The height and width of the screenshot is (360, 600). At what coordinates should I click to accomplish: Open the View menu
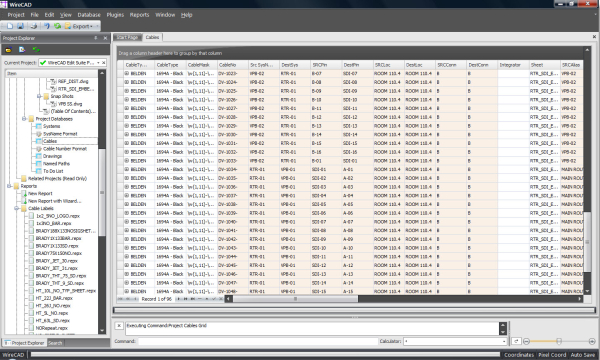(x=65, y=15)
